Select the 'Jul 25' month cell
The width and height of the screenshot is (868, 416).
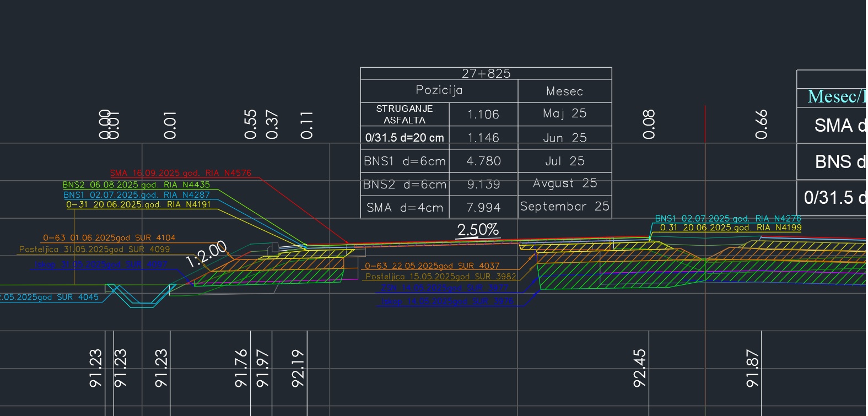565,161
